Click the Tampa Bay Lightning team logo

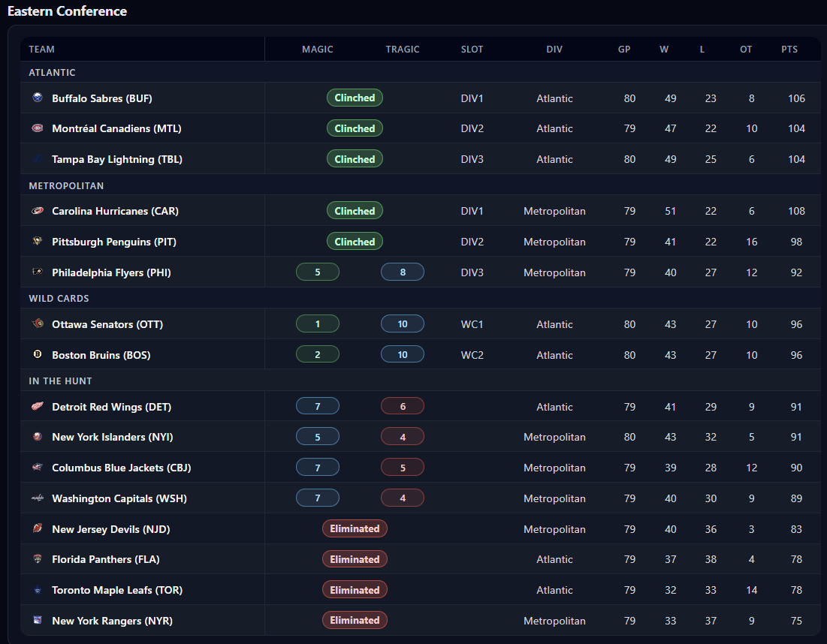[38, 158]
